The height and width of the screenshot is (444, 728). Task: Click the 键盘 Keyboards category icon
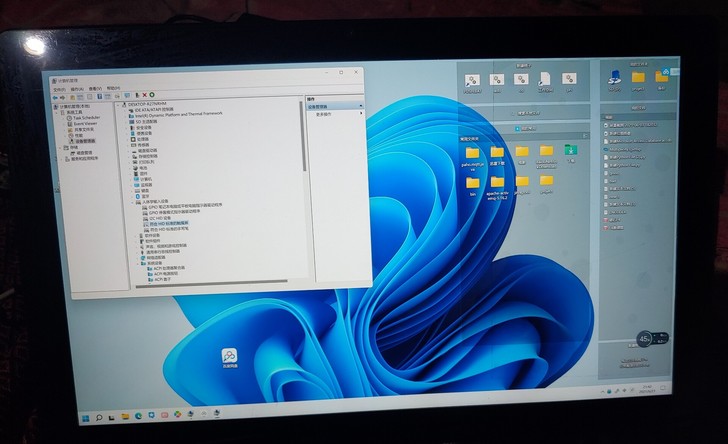point(137,190)
